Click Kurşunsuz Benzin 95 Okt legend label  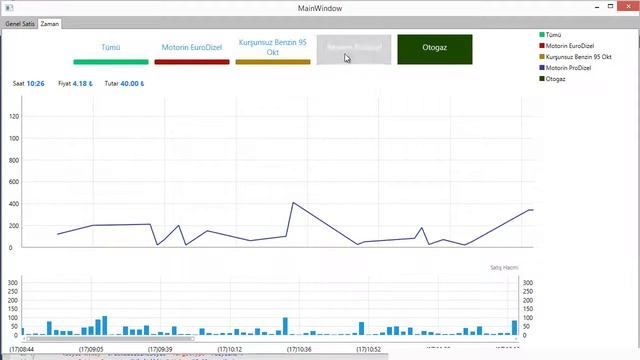click(578, 57)
